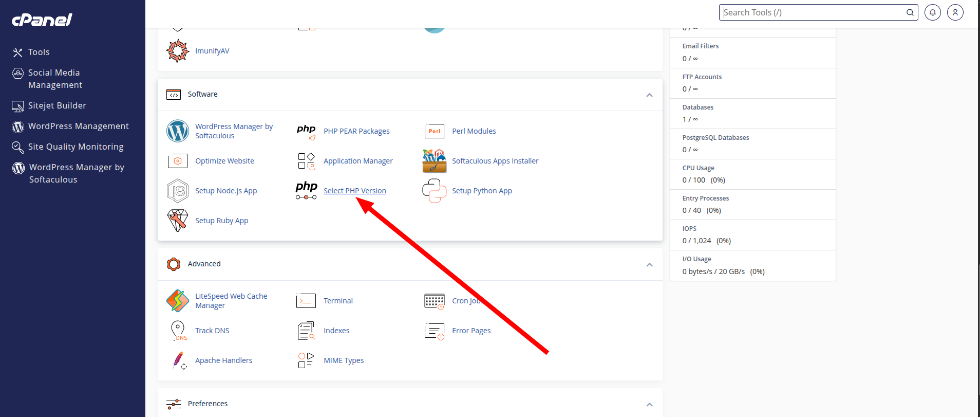Click the I/O Usage statistic label

(696, 259)
